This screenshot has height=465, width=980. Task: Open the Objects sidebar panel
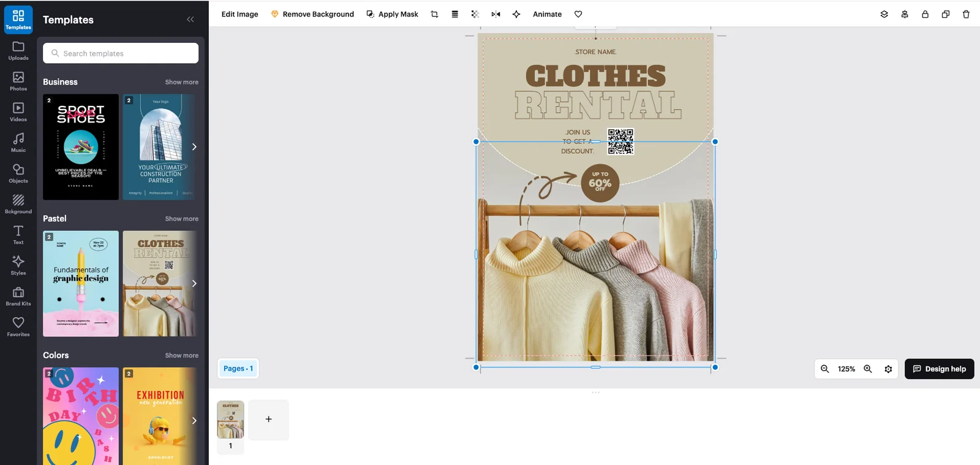click(18, 173)
